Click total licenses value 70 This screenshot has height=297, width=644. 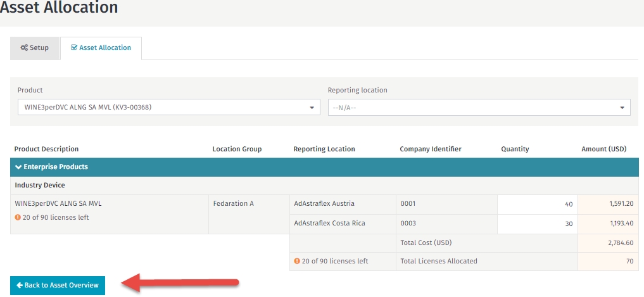pos(629,261)
